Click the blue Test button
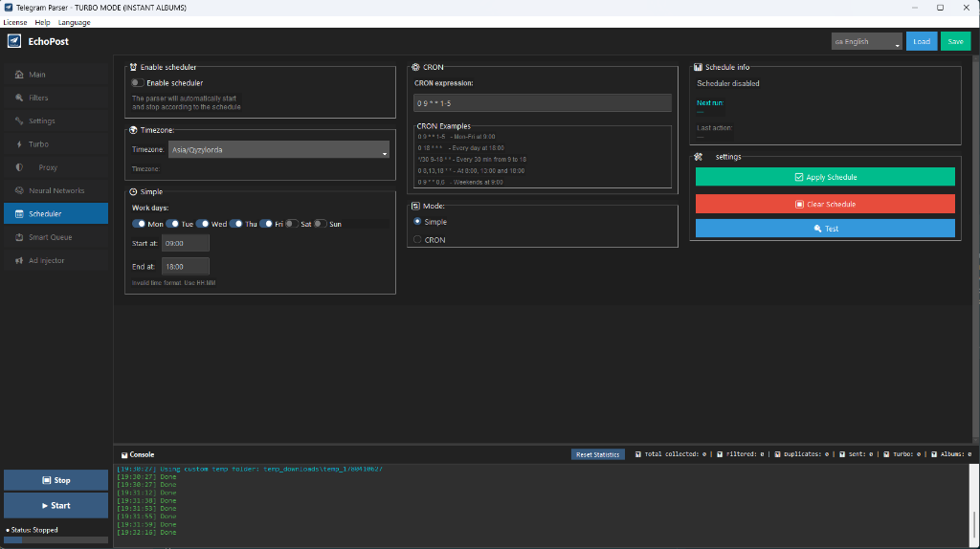 click(x=825, y=228)
